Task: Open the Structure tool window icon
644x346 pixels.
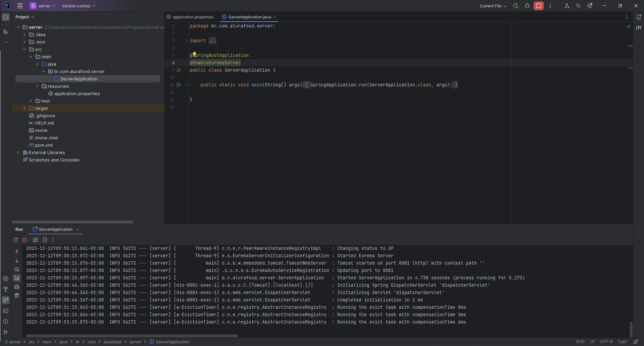Action: pos(6,31)
